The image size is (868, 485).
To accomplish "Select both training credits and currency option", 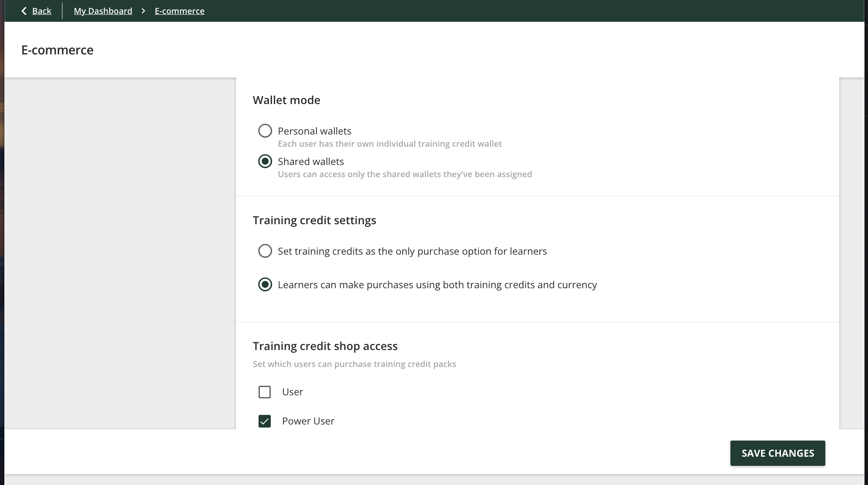I will click(x=265, y=285).
